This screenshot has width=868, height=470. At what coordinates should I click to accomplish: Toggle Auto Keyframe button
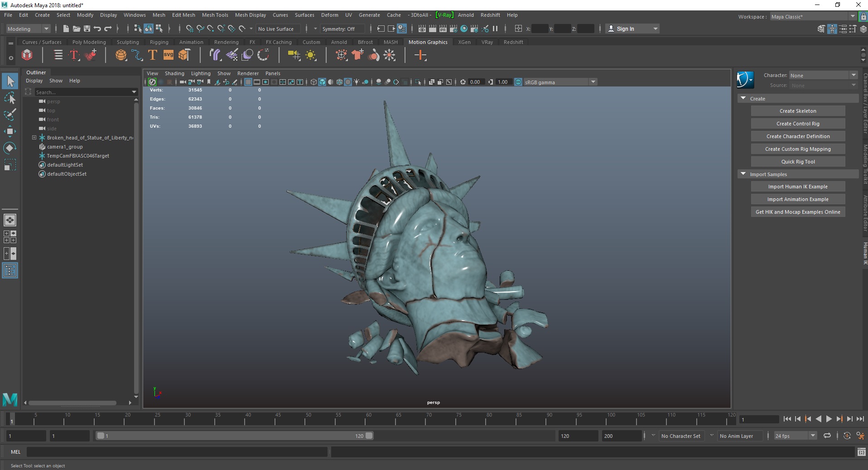[x=847, y=436]
